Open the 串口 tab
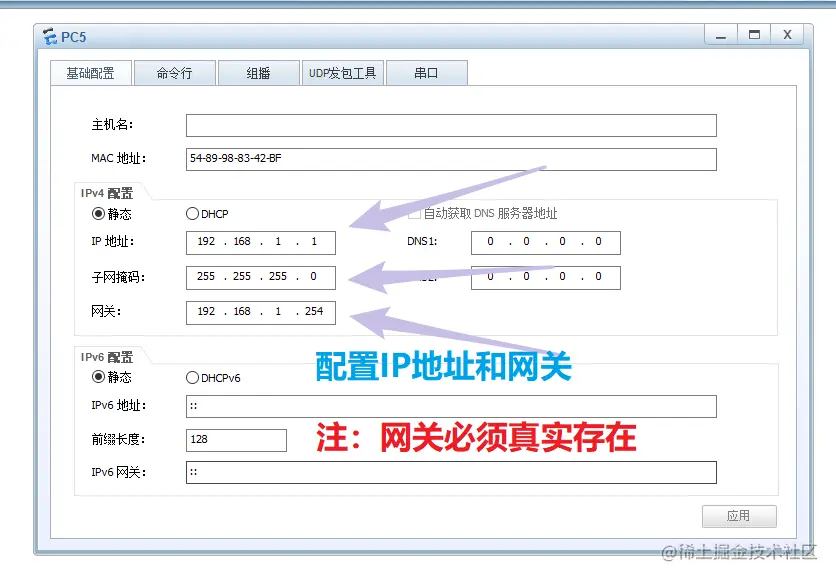The width and height of the screenshot is (836, 580). pos(427,73)
